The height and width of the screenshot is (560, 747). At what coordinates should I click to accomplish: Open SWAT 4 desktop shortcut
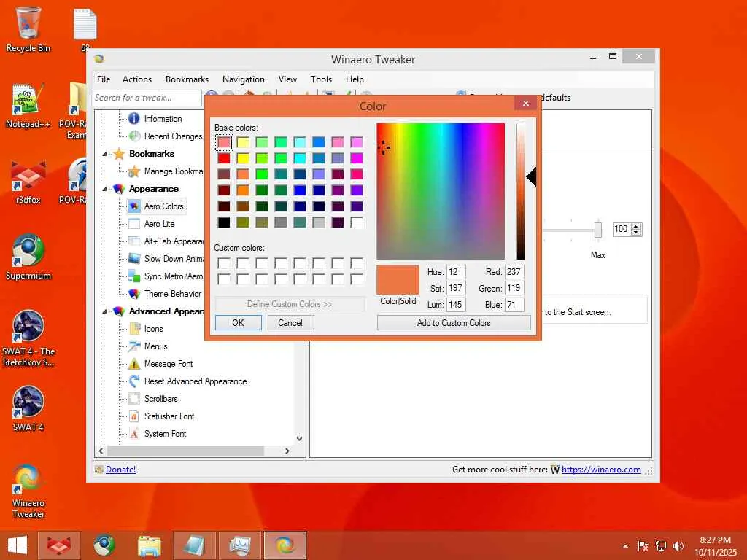[28, 408]
